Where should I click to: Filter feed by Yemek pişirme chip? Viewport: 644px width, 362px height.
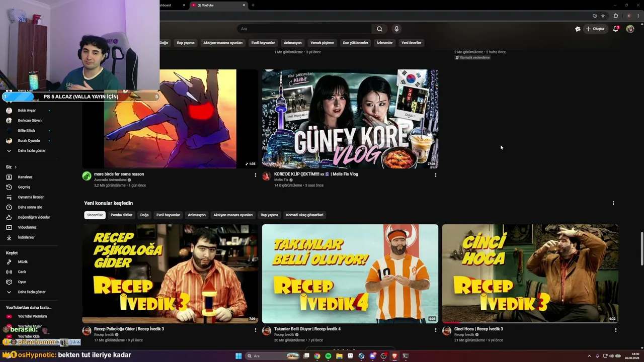click(x=322, y=43)
